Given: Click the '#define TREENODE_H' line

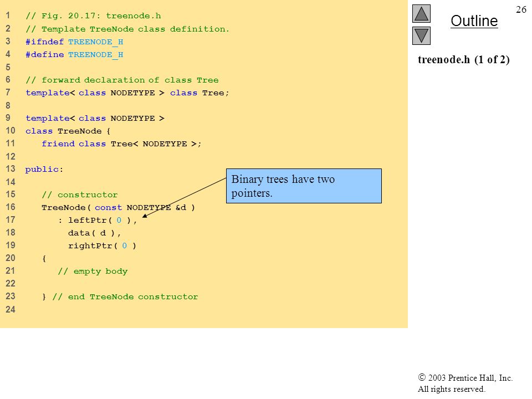Looking at the screenshot, I should 74,55.
